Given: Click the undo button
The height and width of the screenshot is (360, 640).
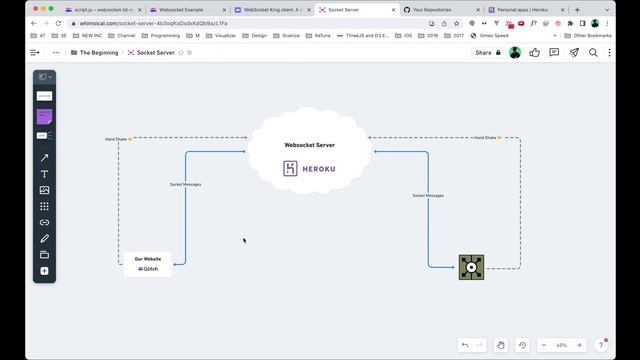Looking at the screenshot, I should 465,345.
